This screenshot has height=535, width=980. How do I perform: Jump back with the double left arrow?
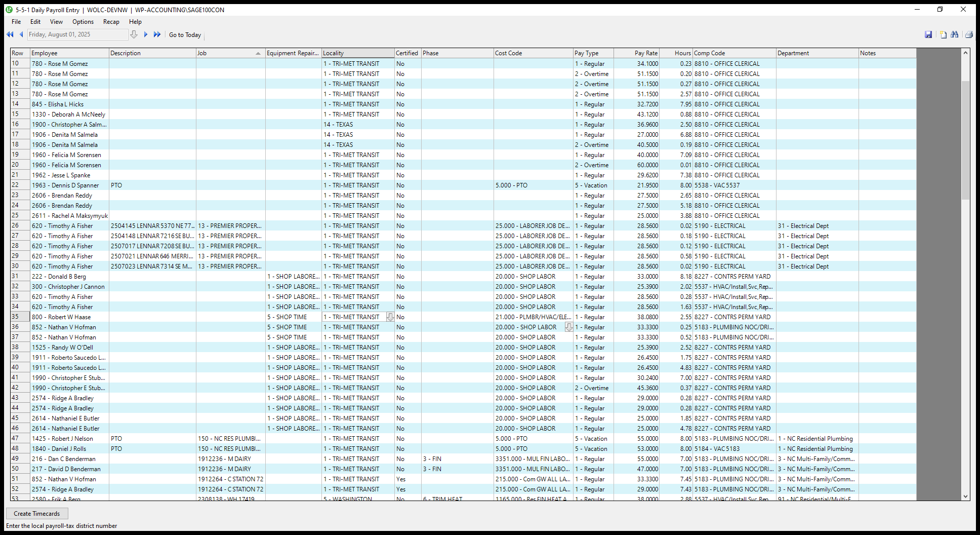click(x=10, y=34)
